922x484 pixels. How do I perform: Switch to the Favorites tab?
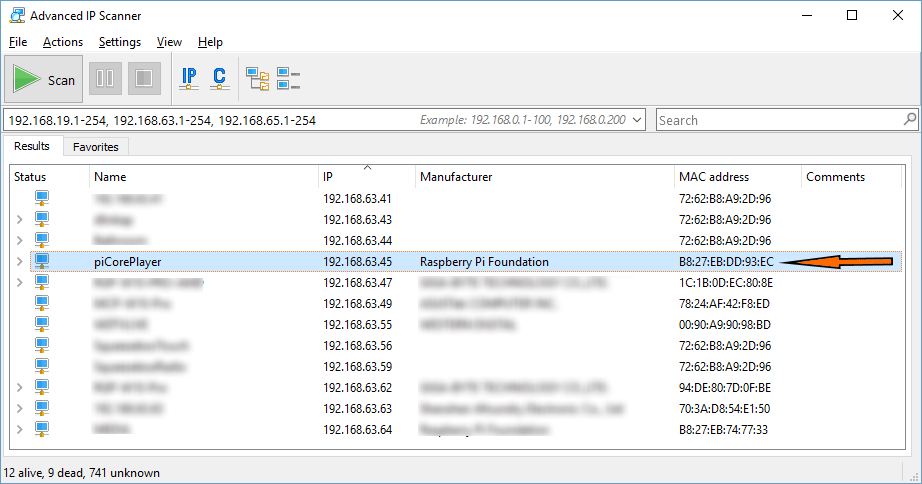(x=96, y=147)
